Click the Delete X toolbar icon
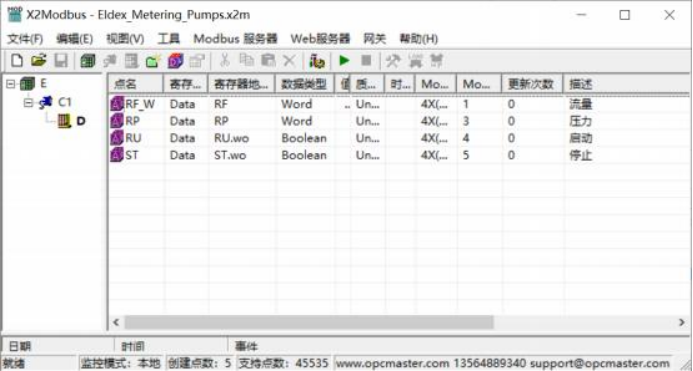 (x=289, y=61)
